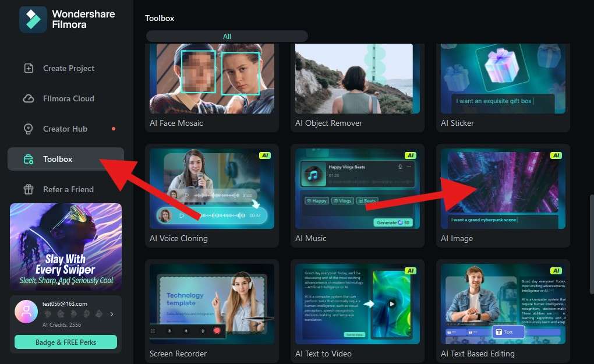Screen dimensions: 594x364
Task: Open the AI Image tool
Action: 503,196
